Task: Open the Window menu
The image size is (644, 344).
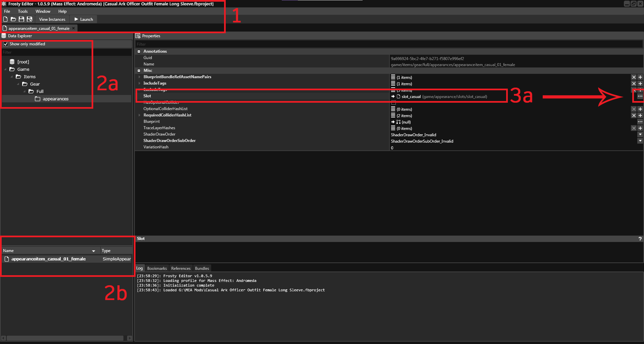Action: tap(43, 11)
